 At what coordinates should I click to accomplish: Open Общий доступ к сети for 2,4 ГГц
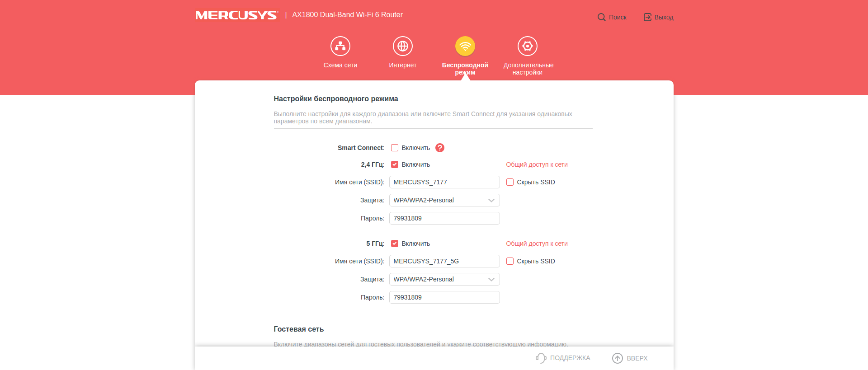click(537, 164)
